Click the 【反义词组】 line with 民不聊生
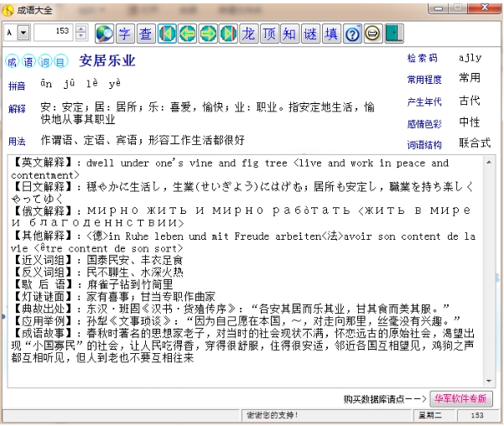 (97, 273)
